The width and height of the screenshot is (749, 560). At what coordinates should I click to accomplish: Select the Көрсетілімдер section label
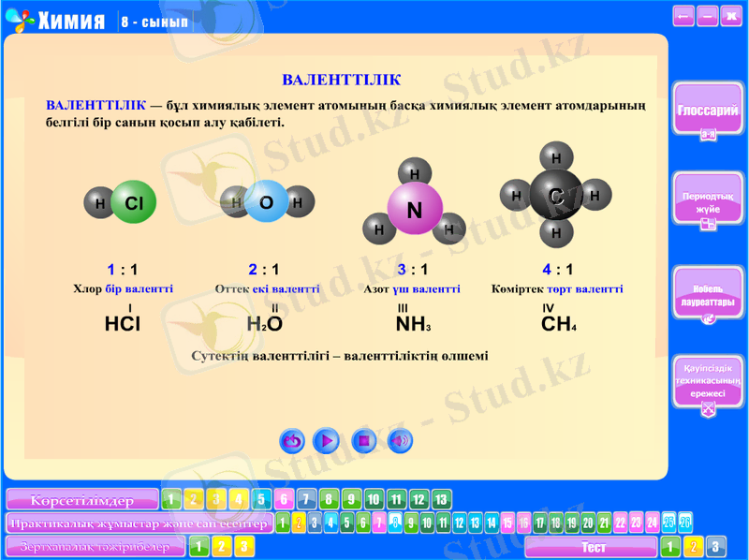[82, 500]
